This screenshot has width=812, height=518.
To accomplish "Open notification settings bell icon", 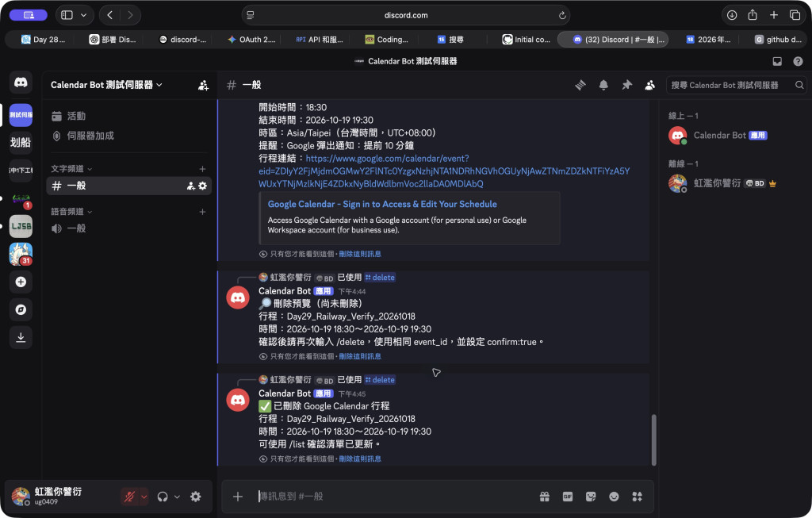I will point(603,85).
